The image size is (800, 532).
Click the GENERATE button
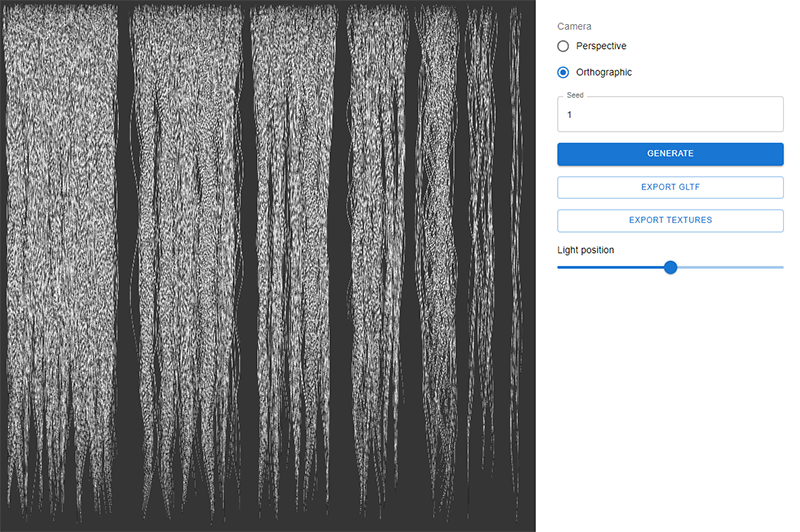670,154
